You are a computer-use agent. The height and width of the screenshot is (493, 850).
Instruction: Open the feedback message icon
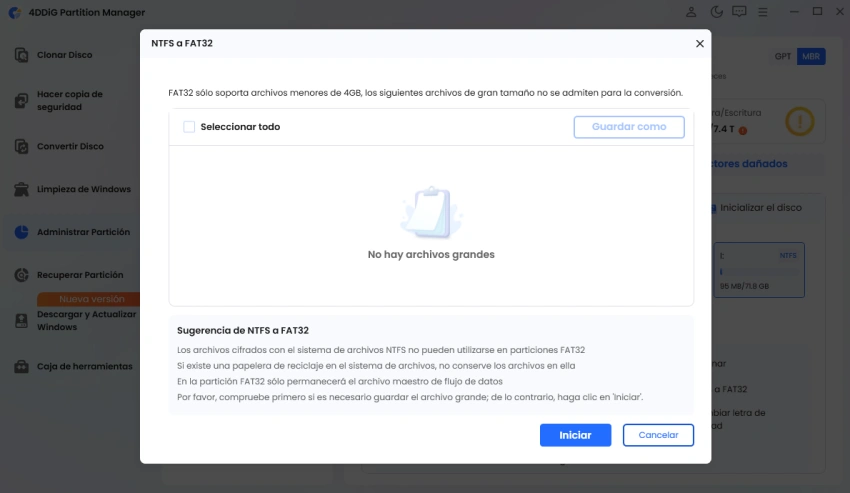tap(739, 12)
